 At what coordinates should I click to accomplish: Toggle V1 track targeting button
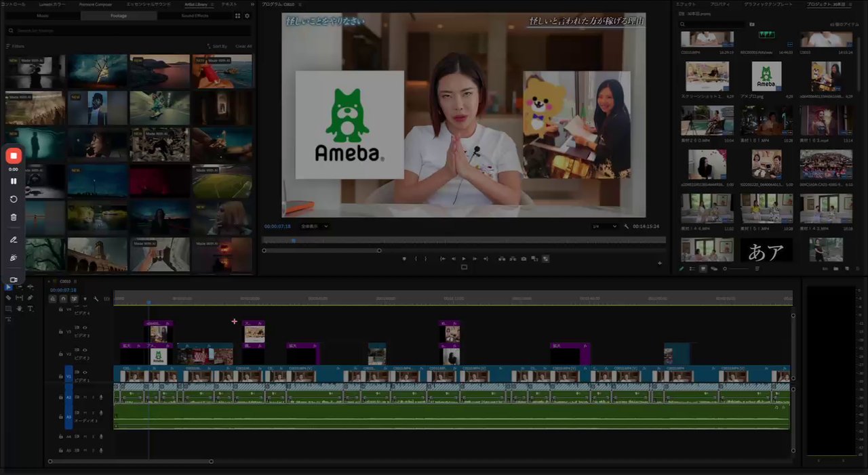tap(68, 377)
